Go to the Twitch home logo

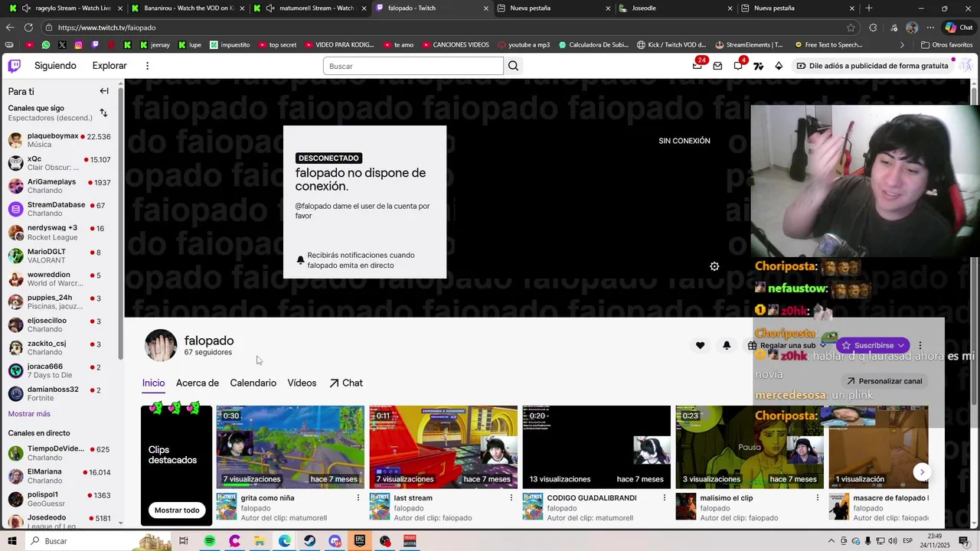[15, 66]
